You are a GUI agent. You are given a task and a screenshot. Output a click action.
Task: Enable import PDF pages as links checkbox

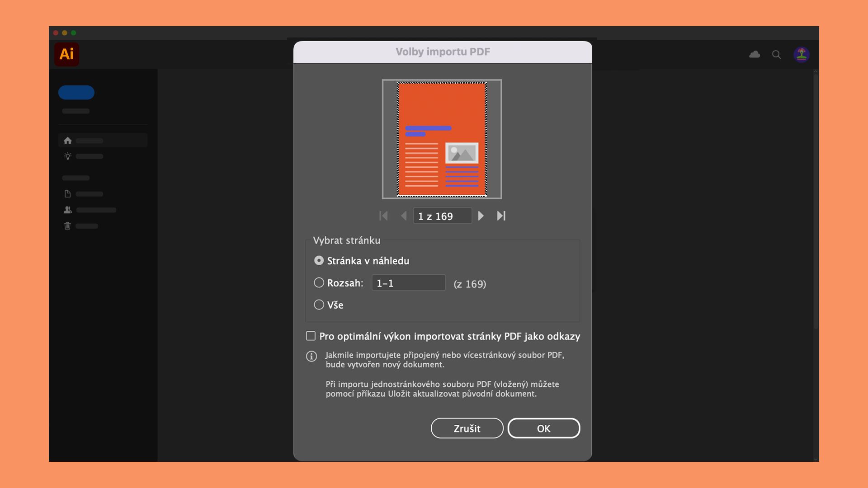coord(311,335)
